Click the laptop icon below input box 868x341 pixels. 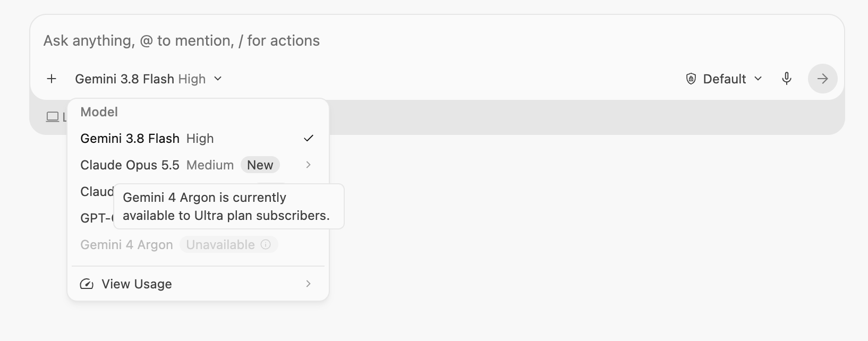53,117
